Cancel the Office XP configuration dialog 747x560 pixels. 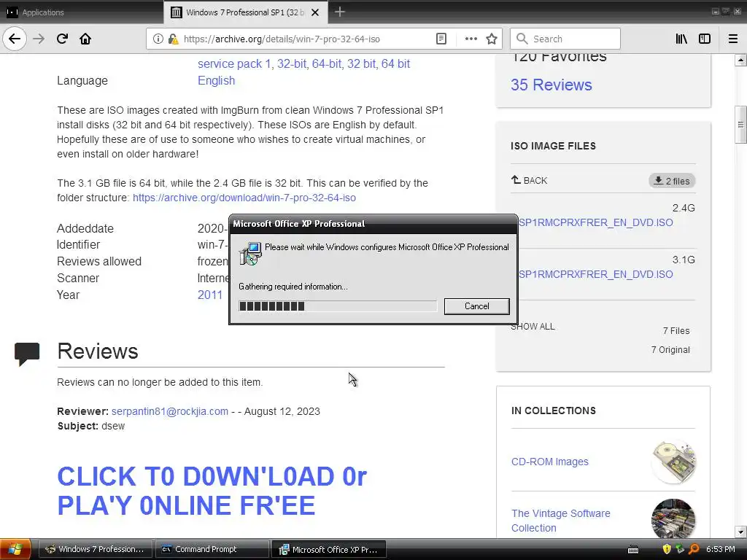477,306
